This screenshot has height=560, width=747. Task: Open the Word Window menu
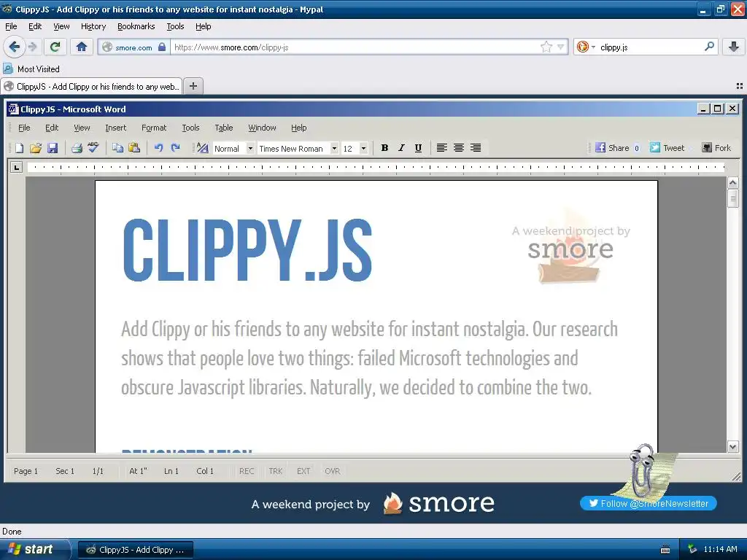point(262,128)
